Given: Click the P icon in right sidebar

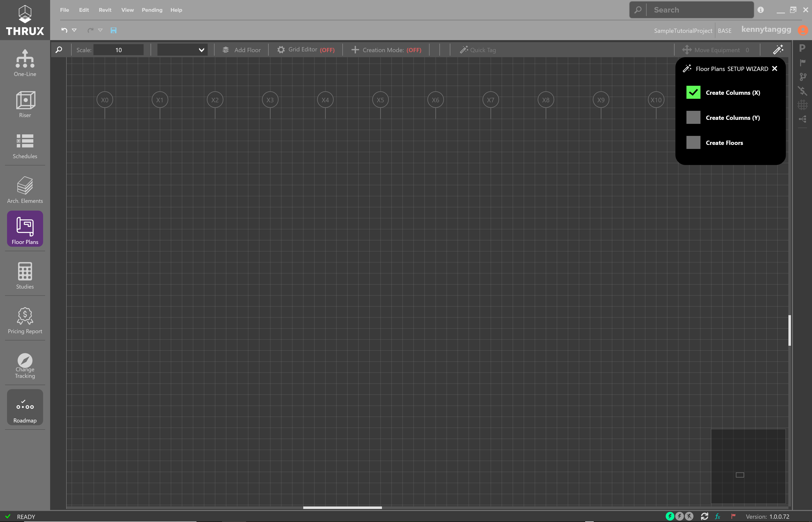Looking at the screenshot, I should [x=802, y=48].
